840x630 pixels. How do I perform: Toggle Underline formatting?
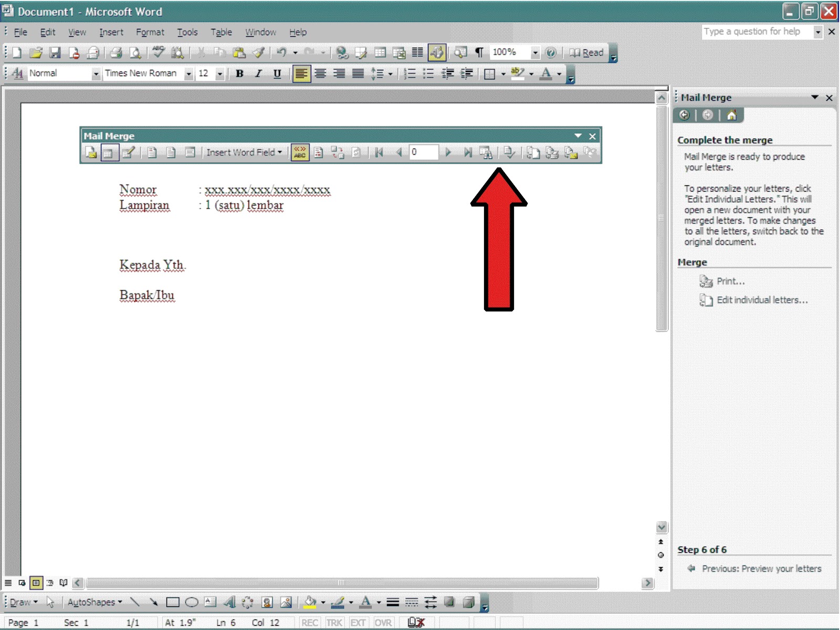[x=277, y=73]
